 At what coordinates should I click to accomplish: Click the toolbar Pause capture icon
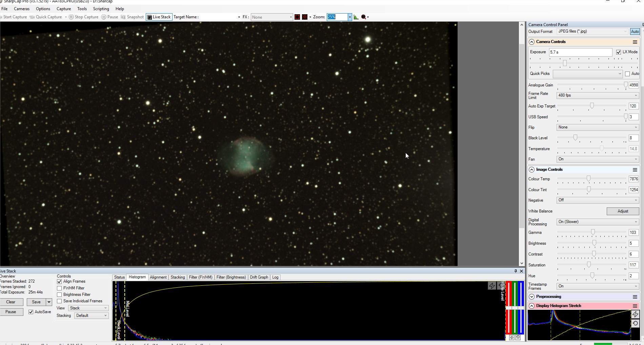tap(104, 17)
